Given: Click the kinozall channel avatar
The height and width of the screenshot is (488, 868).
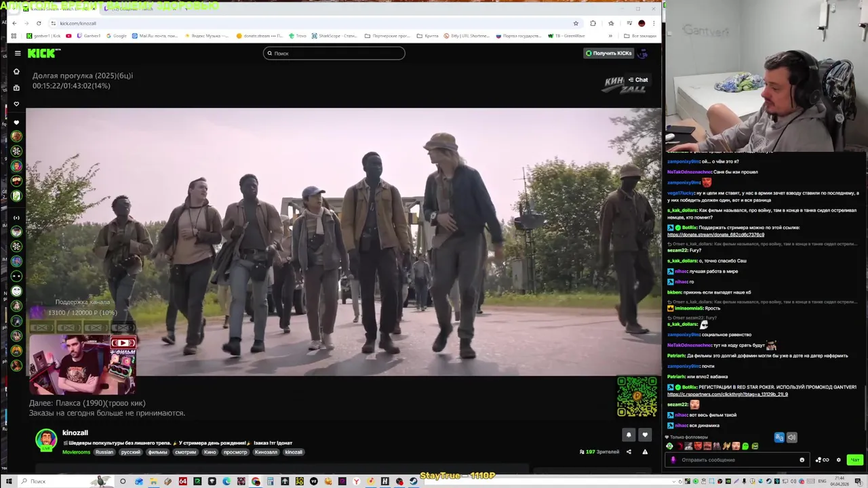Looking at the screenshot, I should coord(45,439).
